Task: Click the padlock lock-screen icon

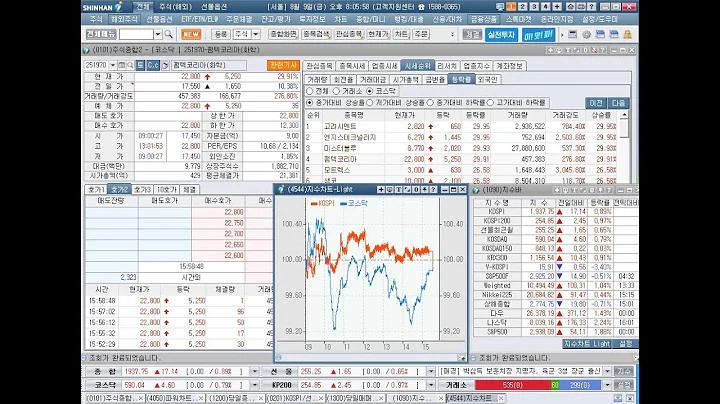Action: [627, 34]
